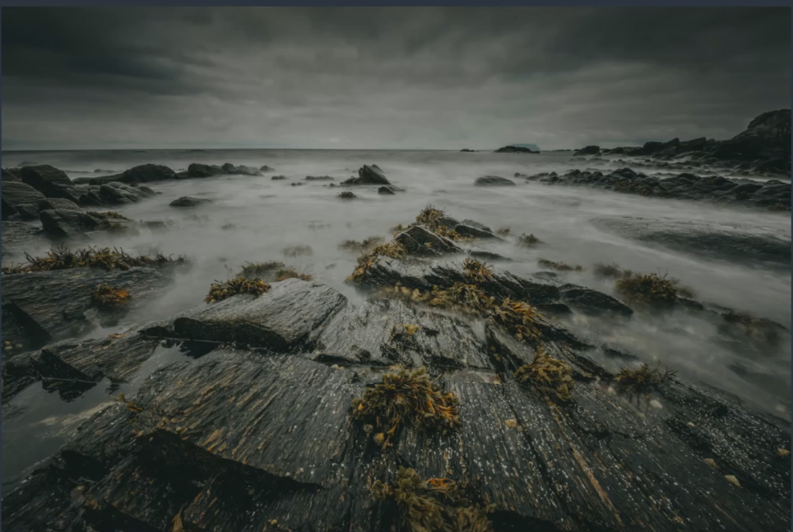Click the small island on the horizon
793x532 pixels.
pos(517,148)
